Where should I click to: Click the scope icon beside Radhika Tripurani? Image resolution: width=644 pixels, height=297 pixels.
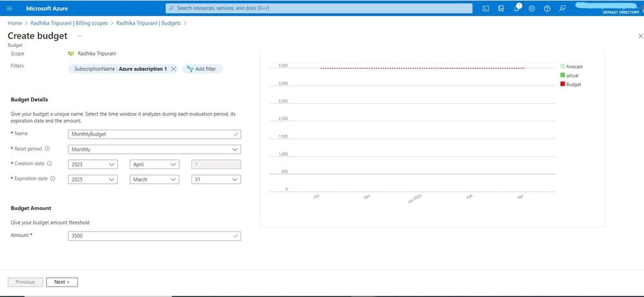[x=71, y=53]
